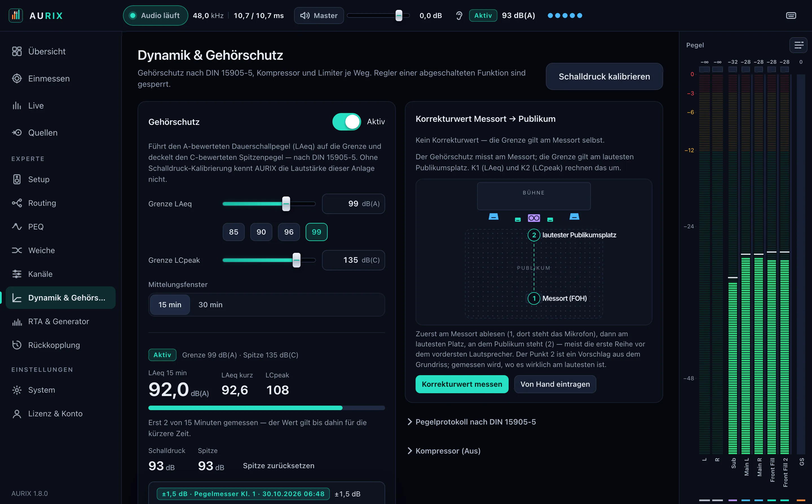Click the System gear icon

tap(17, 390)
